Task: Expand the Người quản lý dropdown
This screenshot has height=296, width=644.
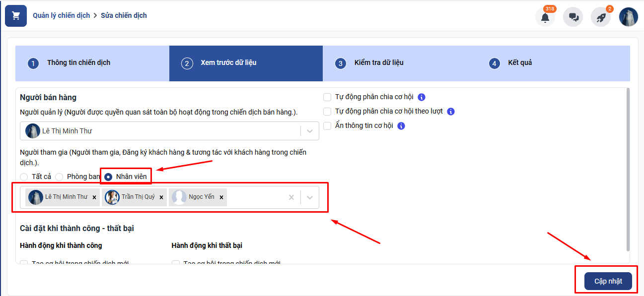Action: [310, 131]
